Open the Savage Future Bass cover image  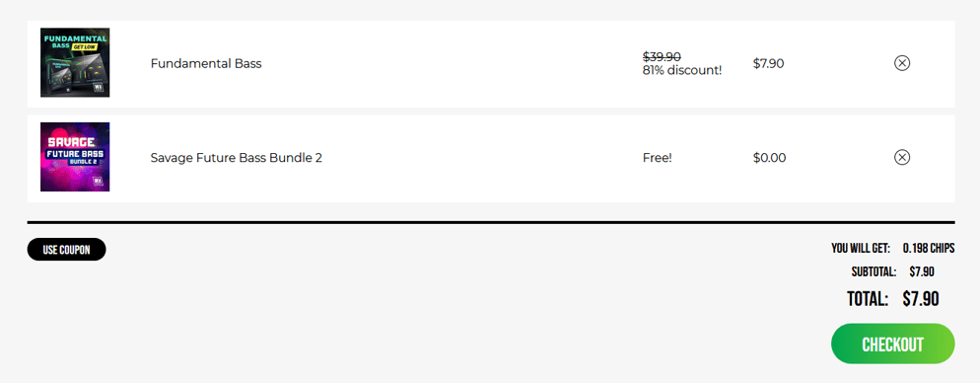coord(75,157)
